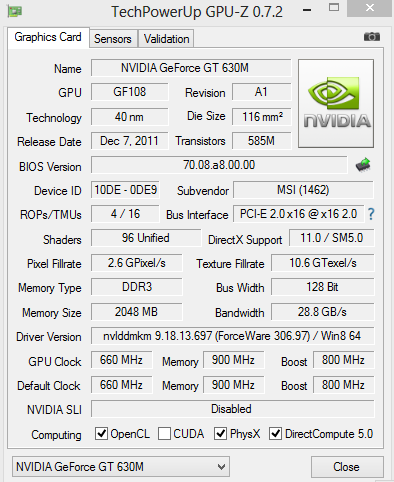
Task: Maximize the GPU-Z window
Action: point(334,7)
